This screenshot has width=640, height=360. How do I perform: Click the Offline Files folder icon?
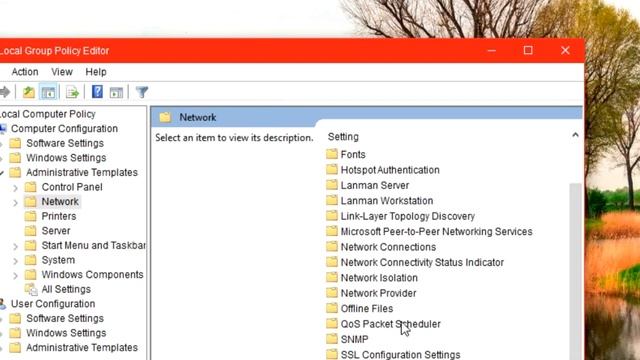[332, 309]
